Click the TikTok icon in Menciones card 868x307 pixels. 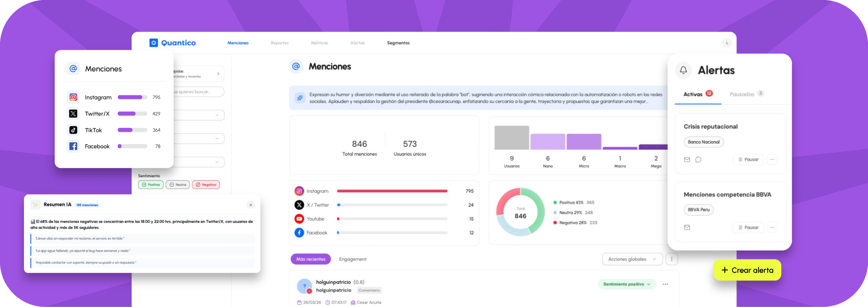(x=73, y=130)
